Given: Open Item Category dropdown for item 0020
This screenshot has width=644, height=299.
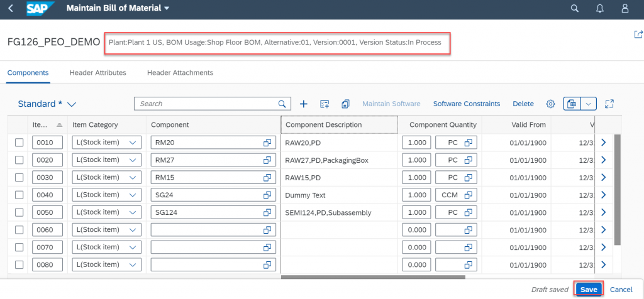Looking at the screenshot, I should pyautogui.click(x=133, y=160).
